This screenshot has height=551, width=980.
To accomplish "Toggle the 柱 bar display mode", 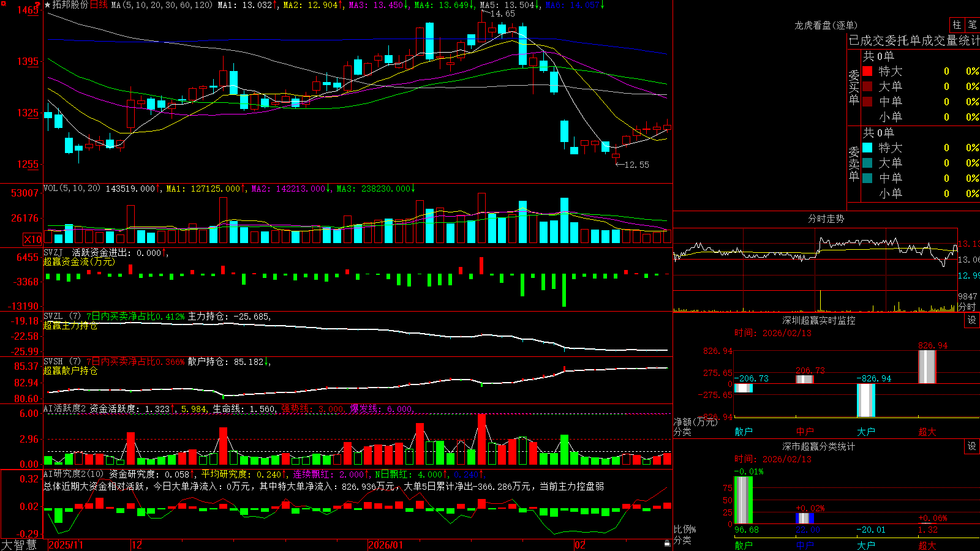I will pos(957,24).
